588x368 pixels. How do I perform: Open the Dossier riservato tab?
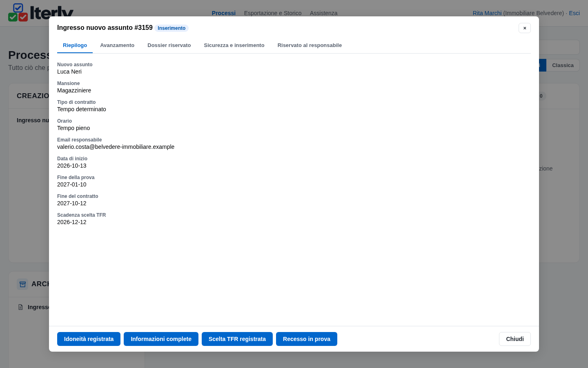click(x=169, y=45)
